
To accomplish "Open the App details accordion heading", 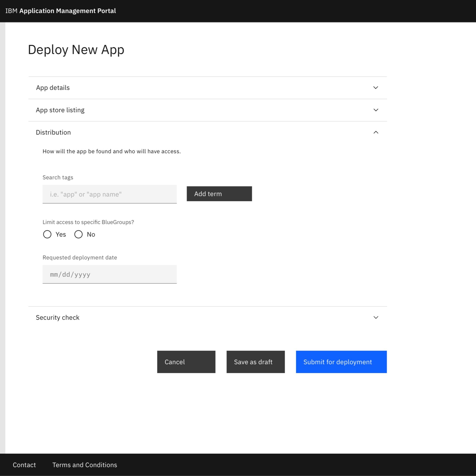I will pos(208,88).
